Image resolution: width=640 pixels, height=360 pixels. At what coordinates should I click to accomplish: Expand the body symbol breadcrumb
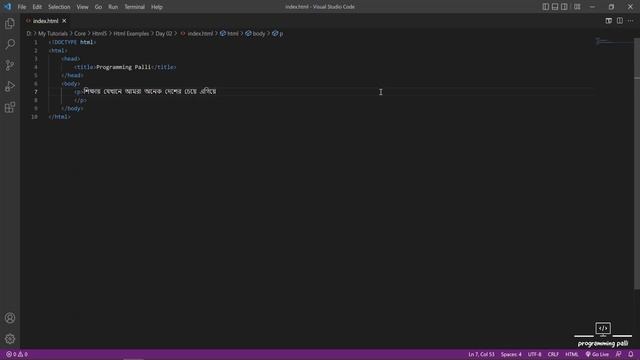point(256,33)
